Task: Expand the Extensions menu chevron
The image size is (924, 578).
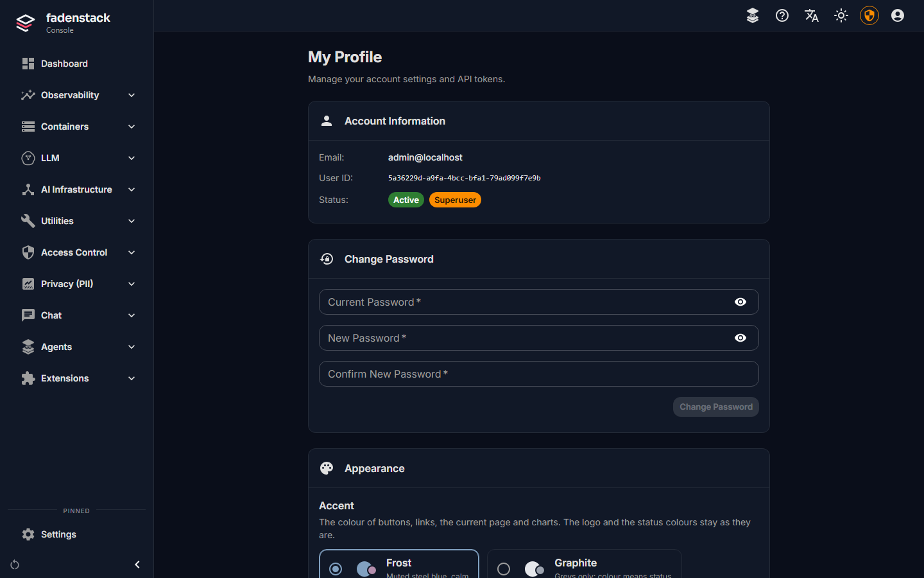Action: (132, 378)
